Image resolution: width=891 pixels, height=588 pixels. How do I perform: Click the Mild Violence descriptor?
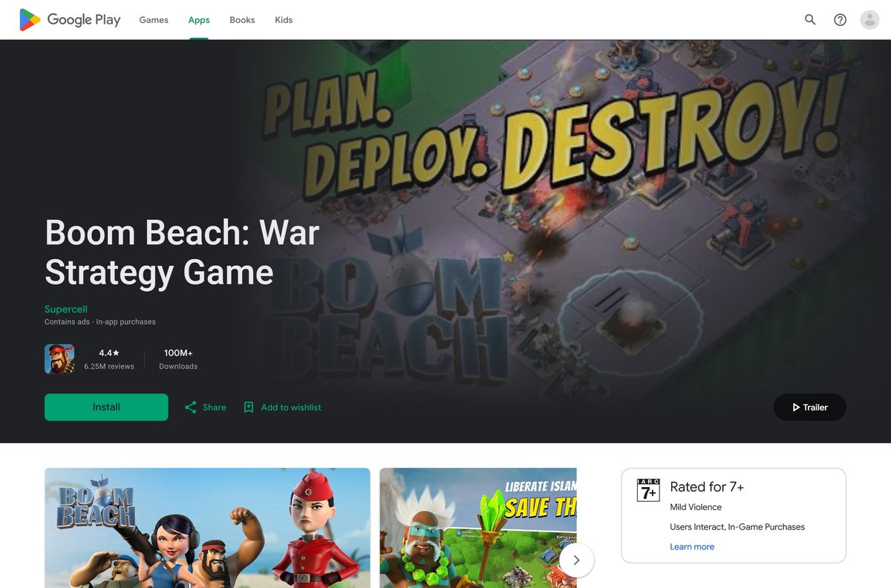696,507
